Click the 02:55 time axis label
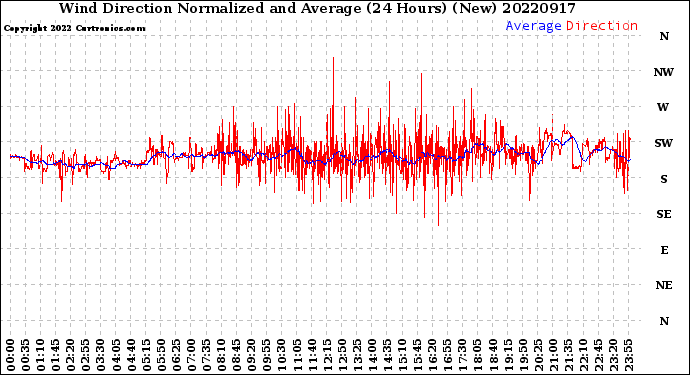This screenshot has width=690, height=375. pos(86,355)
